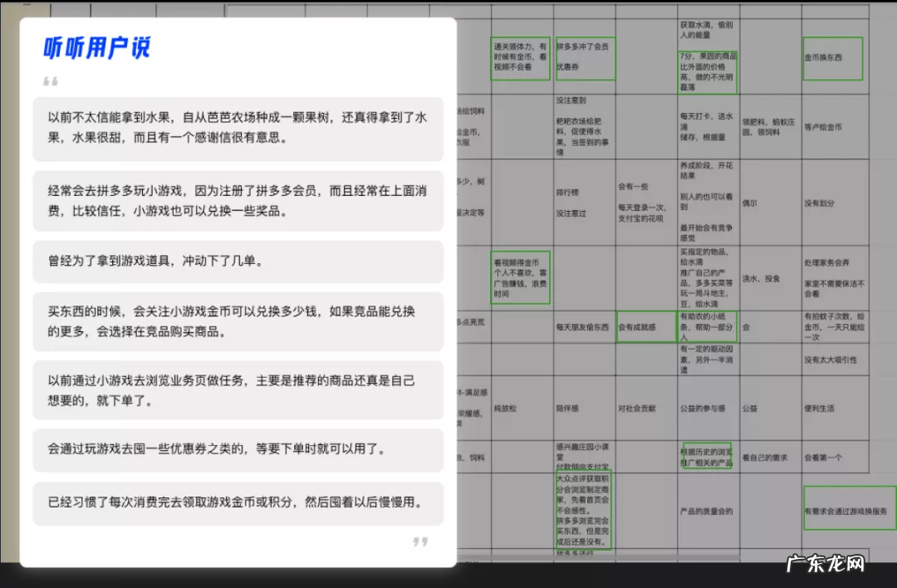Click the highlighted cell 会有成就感
Viewport: 897px width, 588px height.
[646, 326]
